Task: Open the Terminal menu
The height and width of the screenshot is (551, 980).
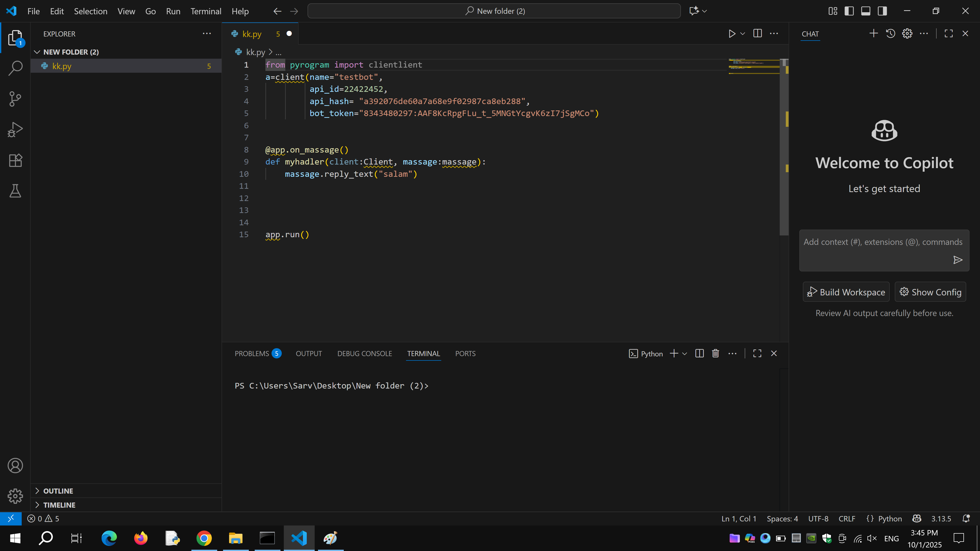Action: click(205, 11)
